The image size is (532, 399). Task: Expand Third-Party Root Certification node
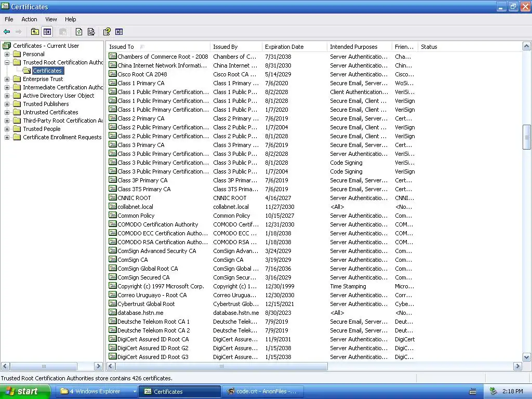pos(7,121)
